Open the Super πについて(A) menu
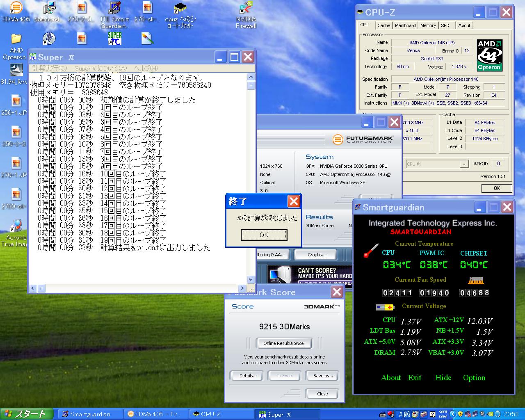 pos(101,68)
